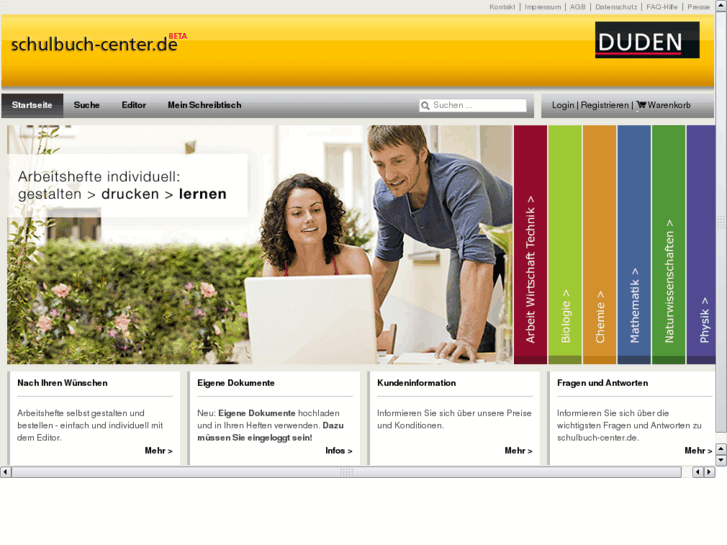727x545 pixels.
Task: Click the horizontal scrollbar track
Action: (x=346, y=472)
